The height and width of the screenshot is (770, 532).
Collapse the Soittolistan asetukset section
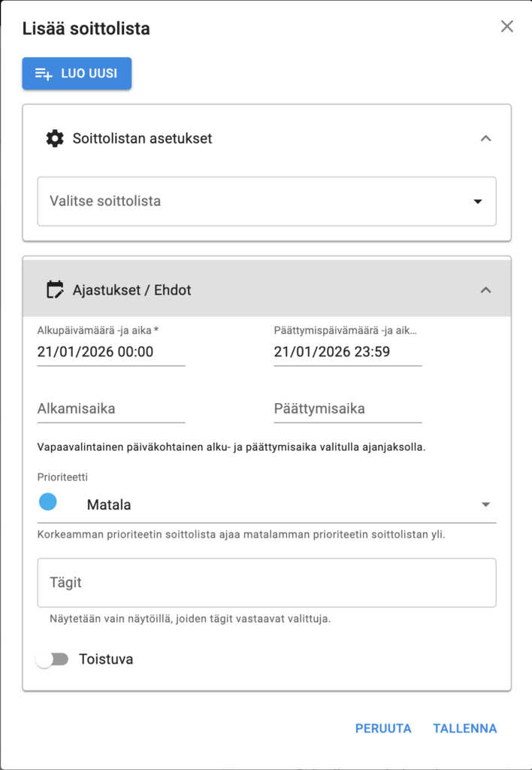tap(485, 138)
